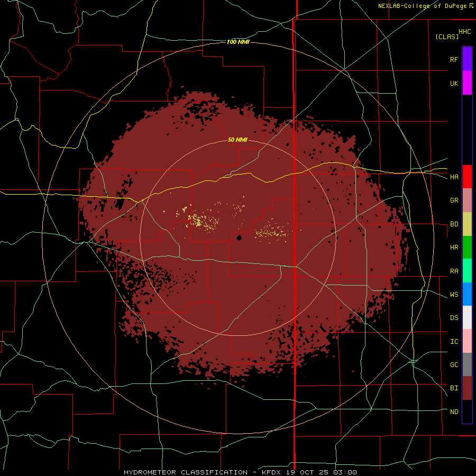
Task: Click the IC light pink legend swatch
Action: (467, 341)
